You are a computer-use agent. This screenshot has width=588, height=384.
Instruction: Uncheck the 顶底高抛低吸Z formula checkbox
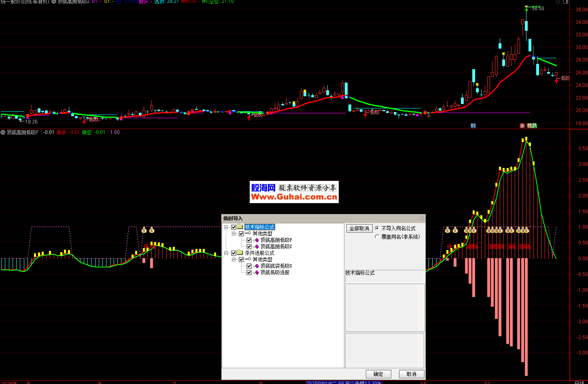coord(249,247)
